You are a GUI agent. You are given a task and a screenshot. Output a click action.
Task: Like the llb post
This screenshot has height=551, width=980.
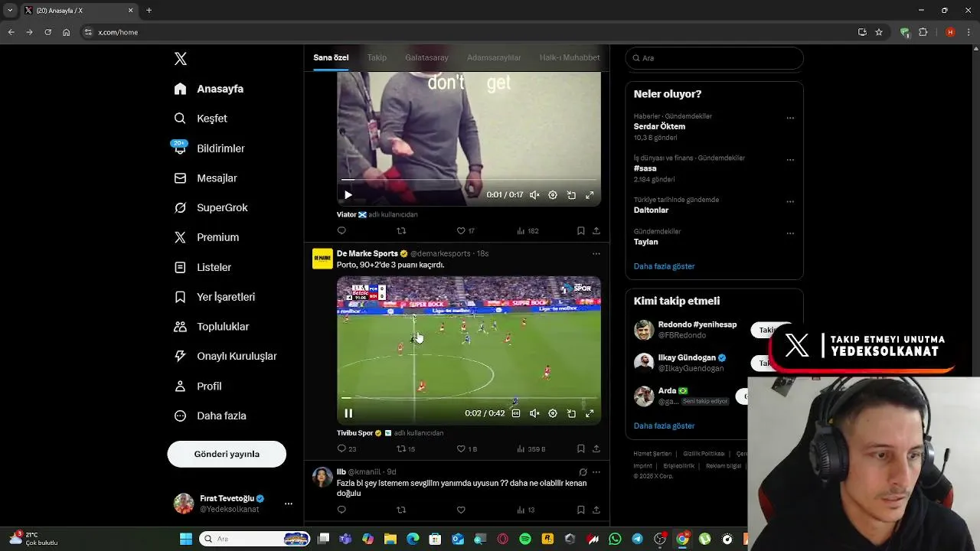point(461,510)
